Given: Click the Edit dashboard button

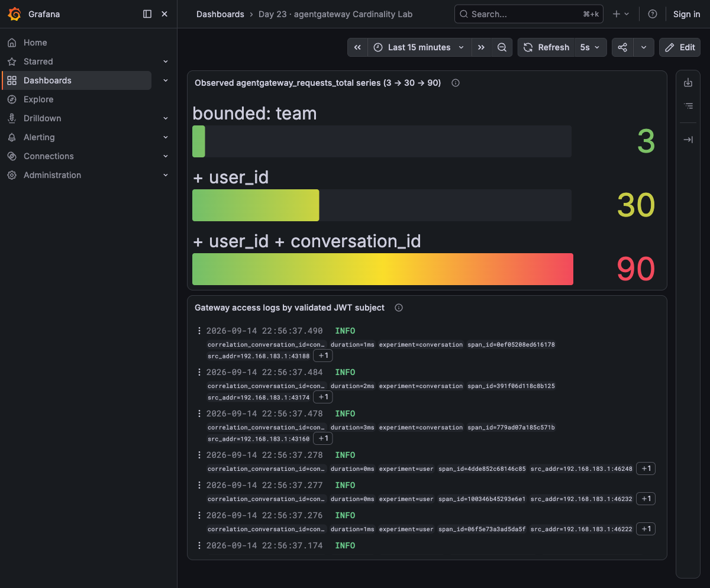Looking at the screenshot, I should (x=680, y=47).
